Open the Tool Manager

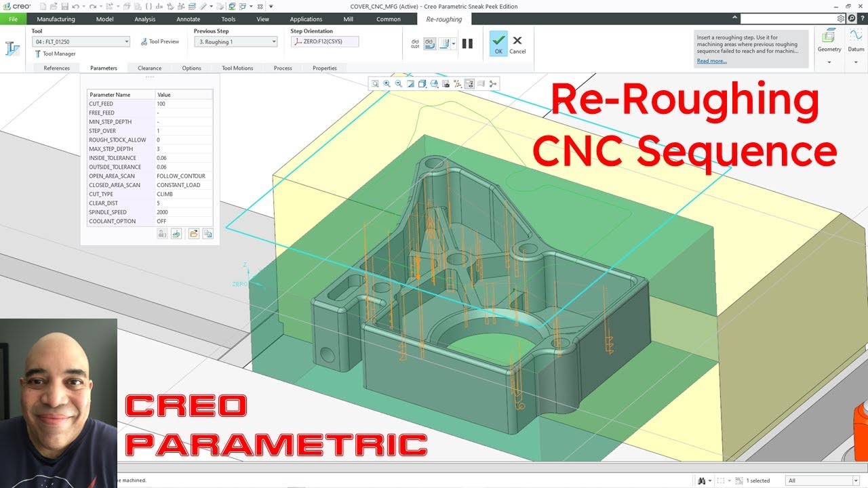54,54
